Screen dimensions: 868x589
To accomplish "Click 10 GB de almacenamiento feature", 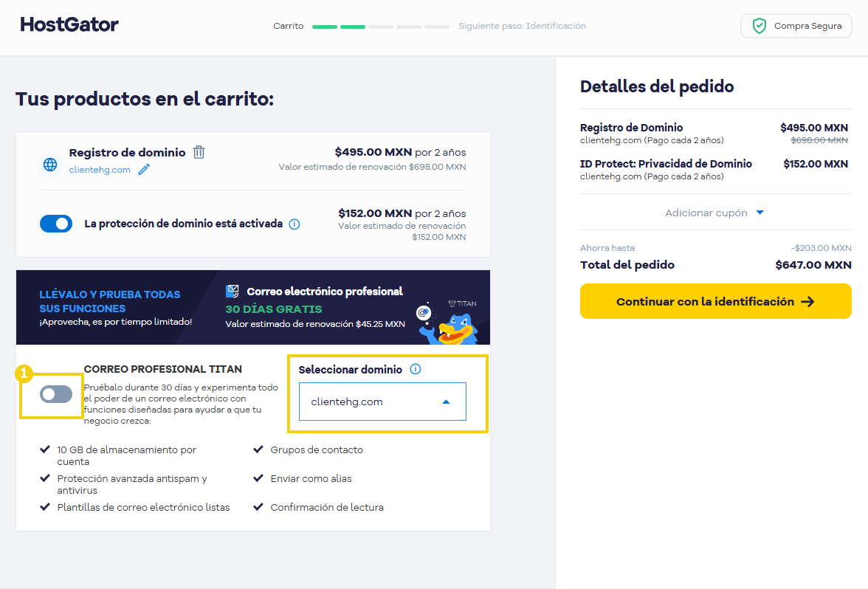I will point(127,455).
